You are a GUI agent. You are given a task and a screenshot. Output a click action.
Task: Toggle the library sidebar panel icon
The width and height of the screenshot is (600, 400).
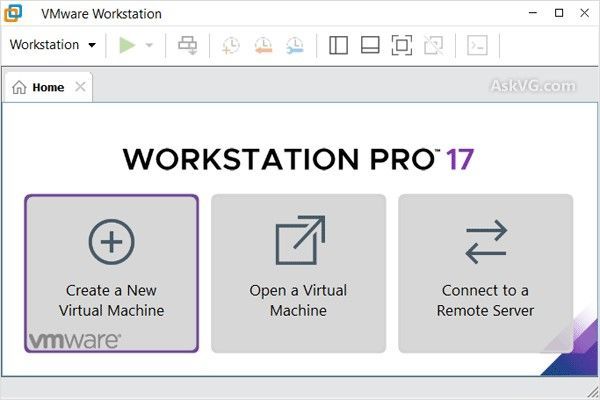pos(338,45)
